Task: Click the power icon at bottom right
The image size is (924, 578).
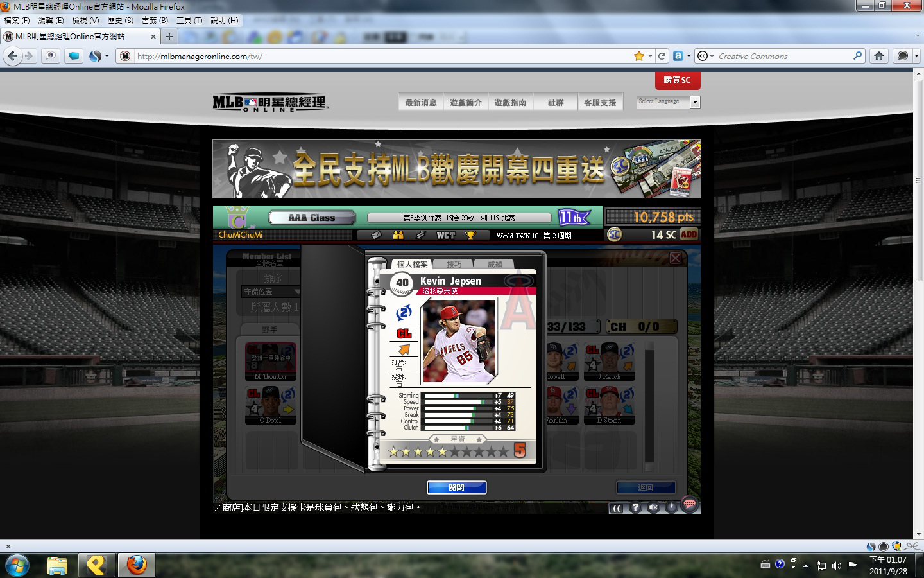Action: point(671,507)
